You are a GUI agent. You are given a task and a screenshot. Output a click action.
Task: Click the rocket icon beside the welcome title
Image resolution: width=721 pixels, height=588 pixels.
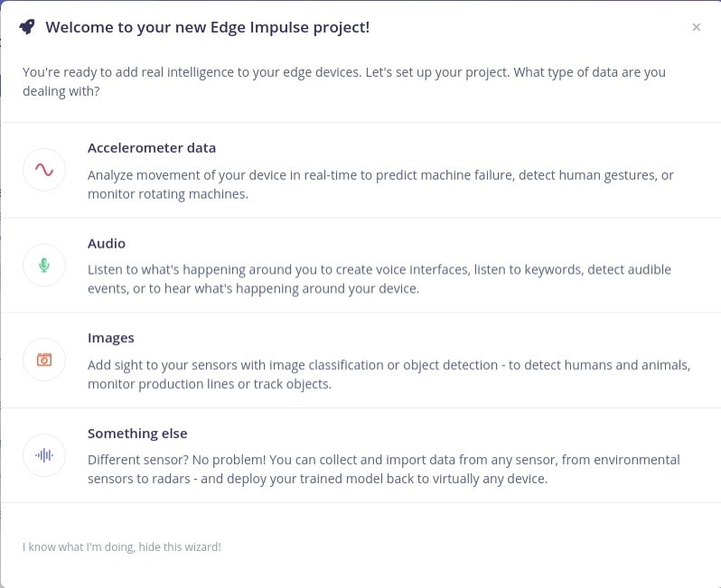point(27,27)
